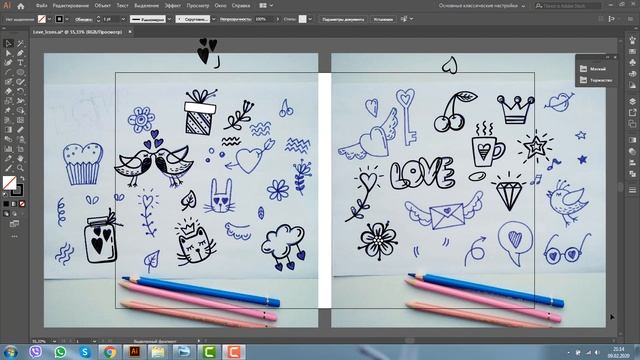Expand the brush definition dropdown

[213, 19]
